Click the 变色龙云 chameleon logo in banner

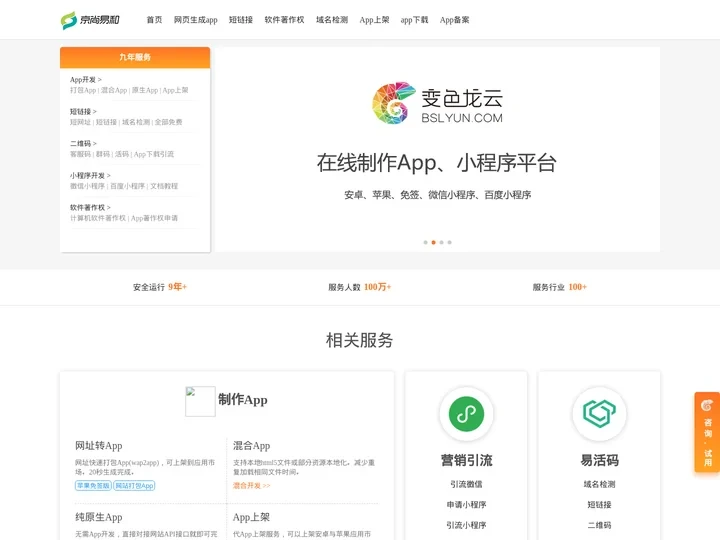click(x=437, y=104)
